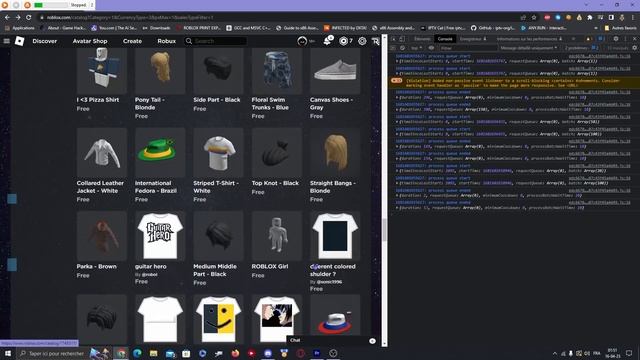640x360 pixels.
Task: Toggle device toolbar in DevTools
Action: click(402, 39)
